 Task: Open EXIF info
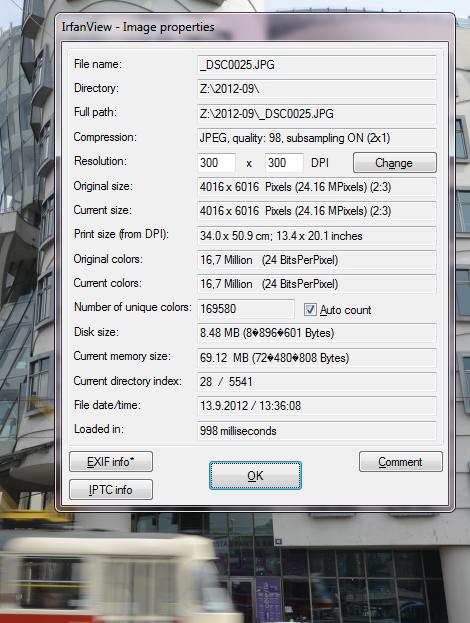click(x=111, y=462)
